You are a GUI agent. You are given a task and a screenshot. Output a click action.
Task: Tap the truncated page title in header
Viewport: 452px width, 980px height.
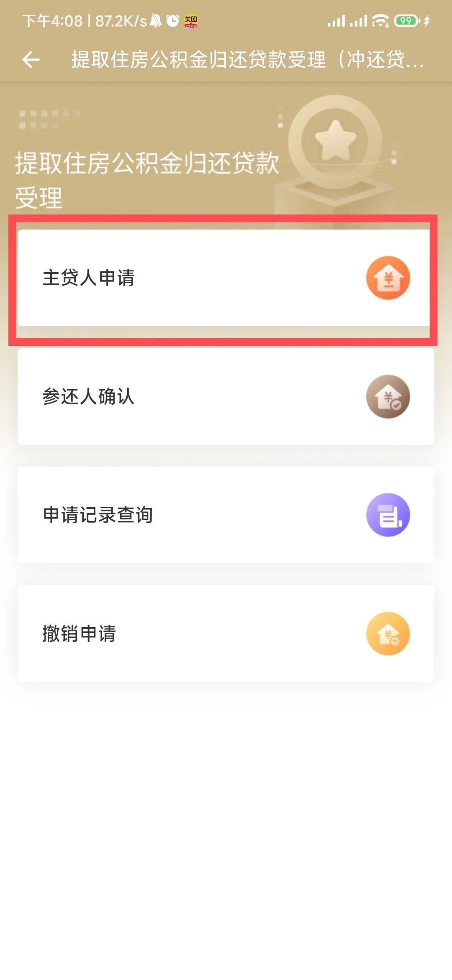247,59
